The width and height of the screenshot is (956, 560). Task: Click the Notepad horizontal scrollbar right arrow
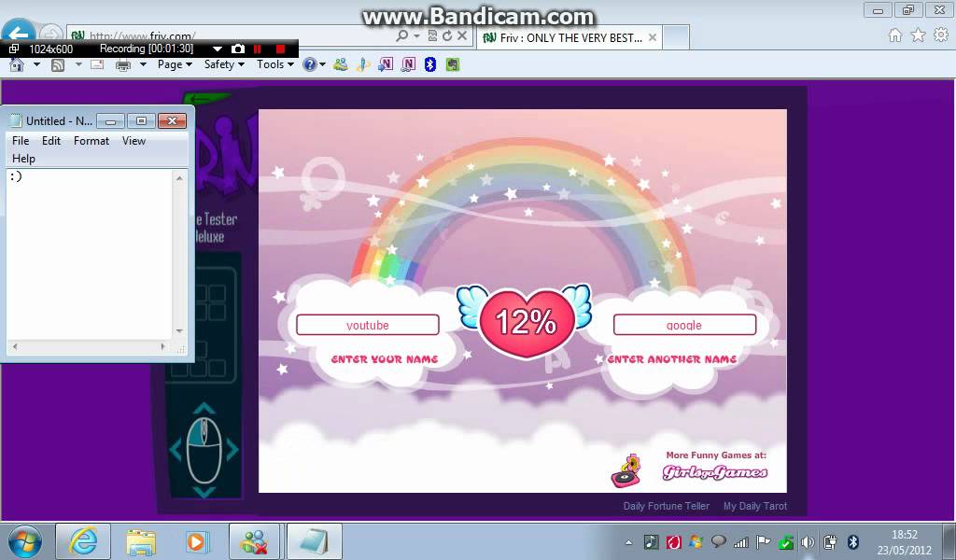pyautogui.click(x=162, y=346)
